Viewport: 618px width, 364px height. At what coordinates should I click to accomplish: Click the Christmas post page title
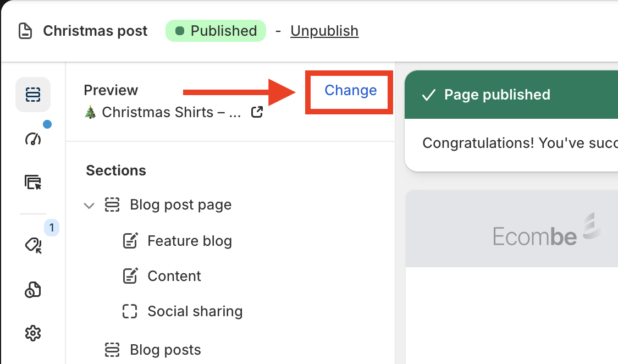point(95,31)
